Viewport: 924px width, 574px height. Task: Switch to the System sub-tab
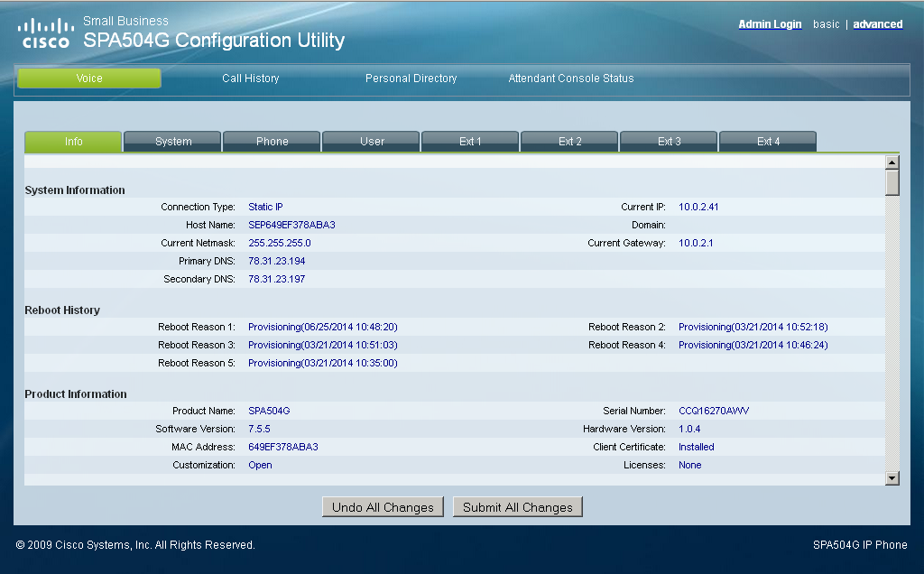click(172, 142)
